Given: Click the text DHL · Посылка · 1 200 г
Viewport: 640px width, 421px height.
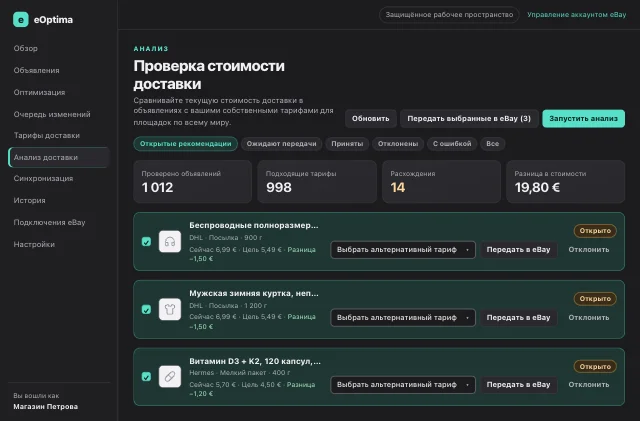Looking at the screenshot, I should 228,305.
